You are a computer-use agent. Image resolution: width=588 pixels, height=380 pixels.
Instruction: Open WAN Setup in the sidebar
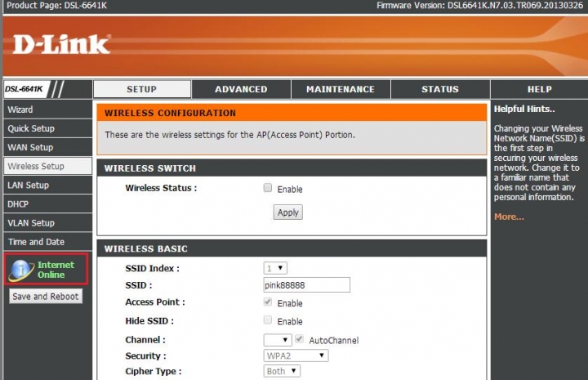pyautogui.click(x=47, y=147)
